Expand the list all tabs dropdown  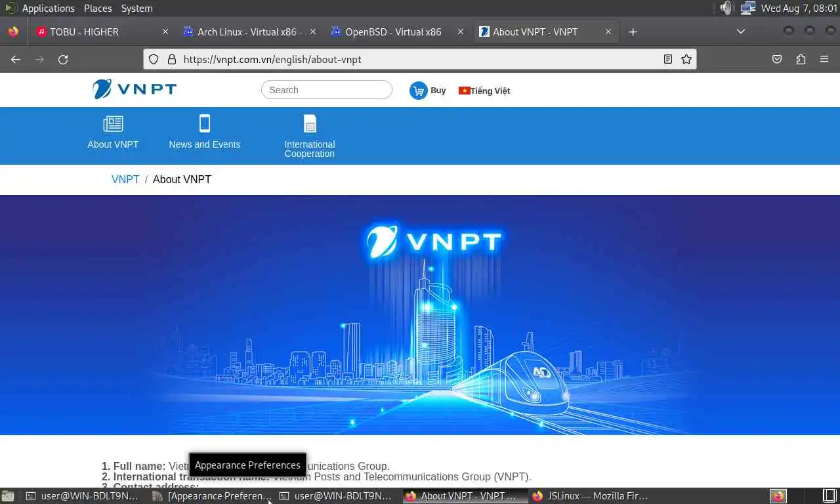tap(741, 31)
